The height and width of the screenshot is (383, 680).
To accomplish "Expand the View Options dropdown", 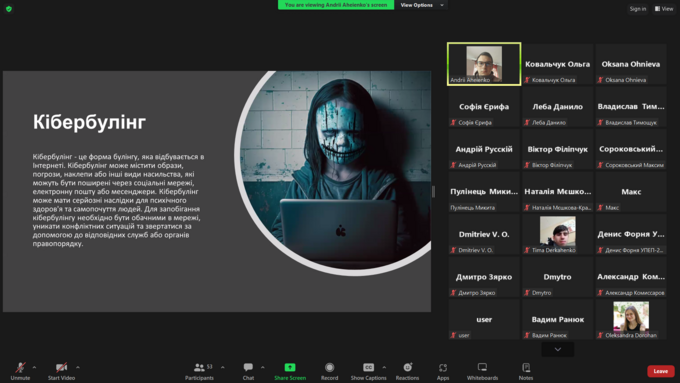I will tap(422, 5).
